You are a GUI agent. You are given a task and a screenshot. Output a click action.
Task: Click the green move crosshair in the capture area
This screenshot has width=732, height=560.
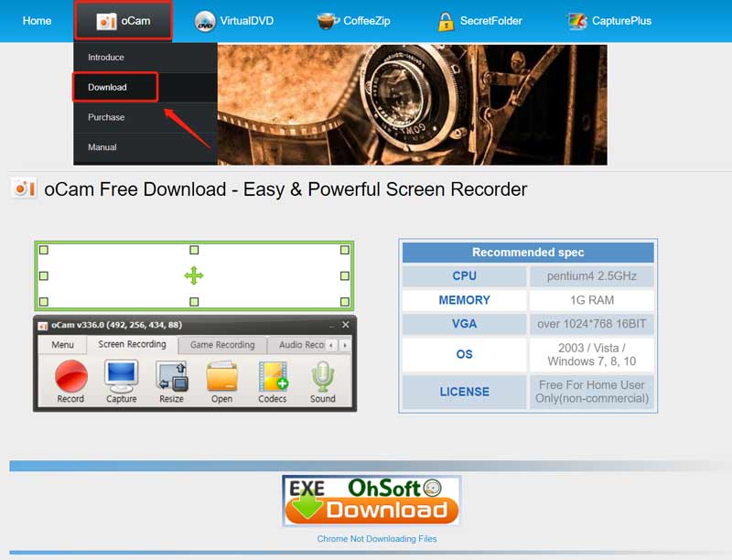(194, 275)
